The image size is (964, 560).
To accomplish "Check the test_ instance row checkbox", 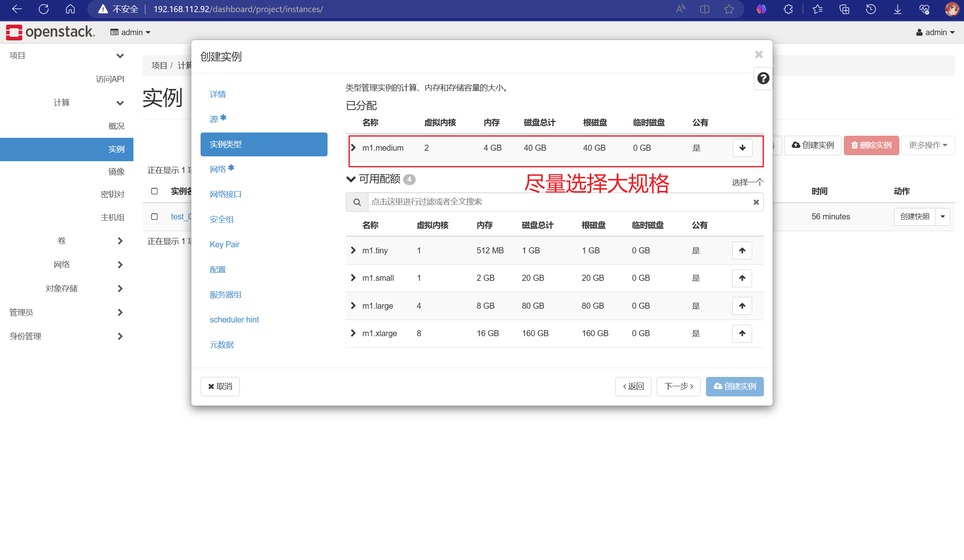I will tap(154, 217).
